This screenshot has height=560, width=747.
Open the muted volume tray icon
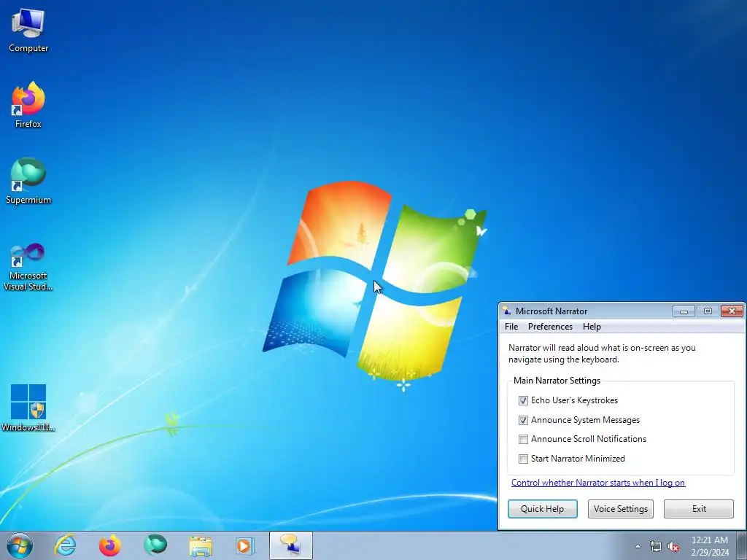tap(673, 546)
